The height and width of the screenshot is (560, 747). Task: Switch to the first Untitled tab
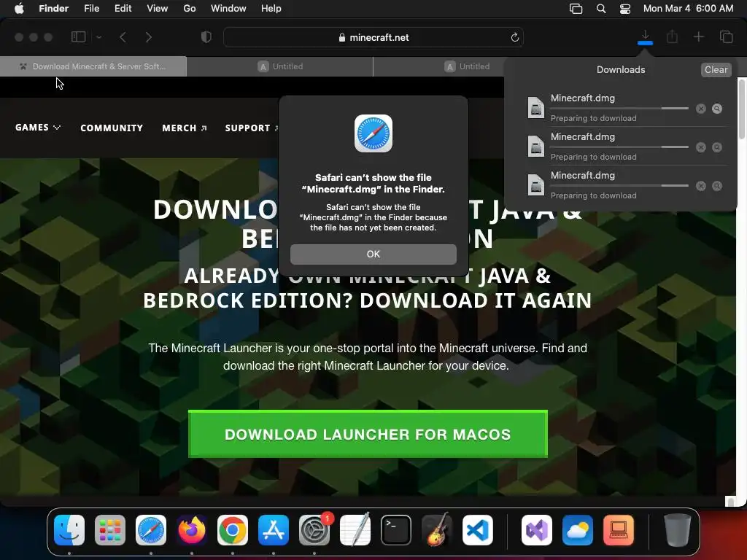tap(280, 66)
